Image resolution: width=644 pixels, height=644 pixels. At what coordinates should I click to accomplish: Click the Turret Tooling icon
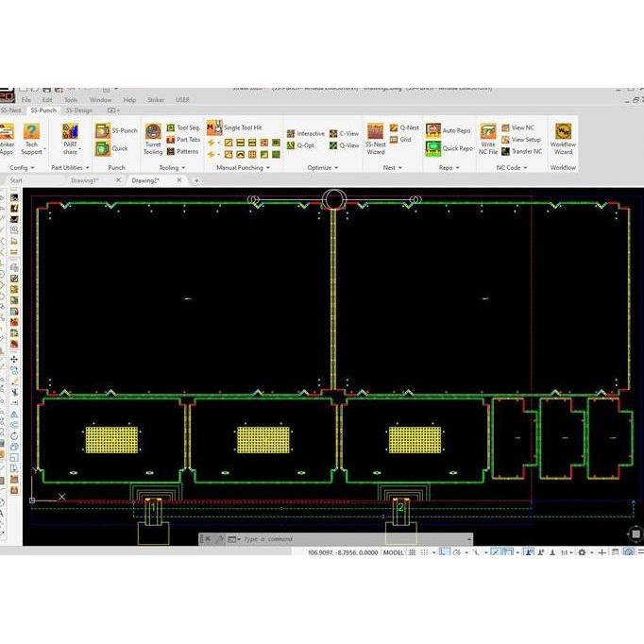point(152,132)
